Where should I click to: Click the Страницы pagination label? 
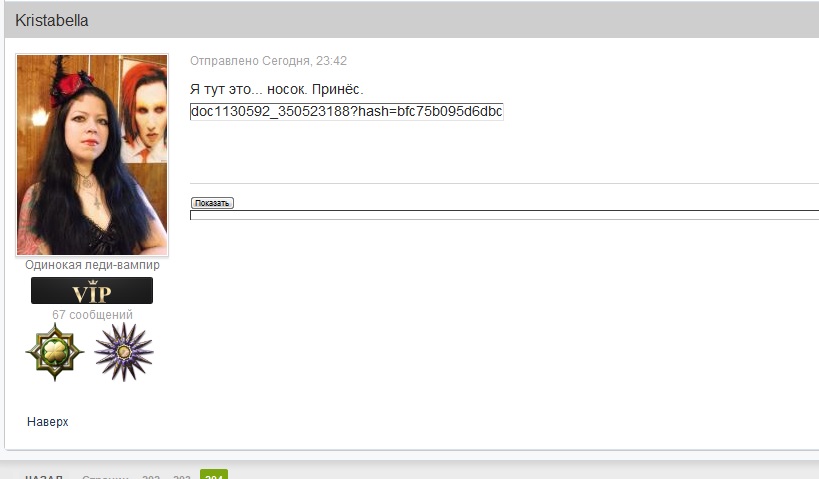[x=105, y=476]
